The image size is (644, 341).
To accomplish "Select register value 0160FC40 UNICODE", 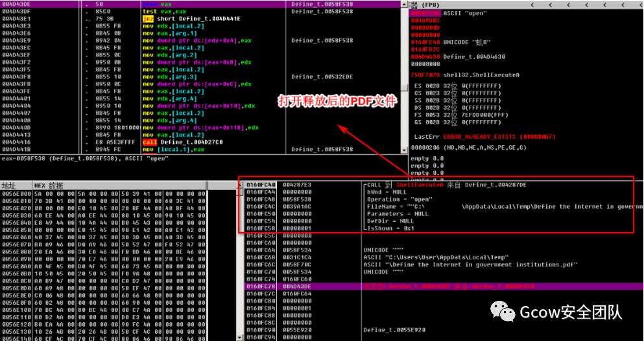I will point(451,42).
